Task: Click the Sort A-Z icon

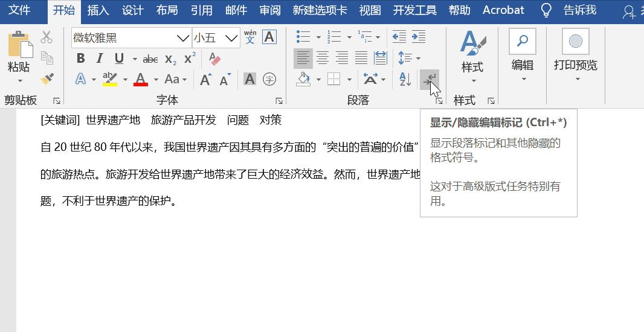Action: [405, 79]
